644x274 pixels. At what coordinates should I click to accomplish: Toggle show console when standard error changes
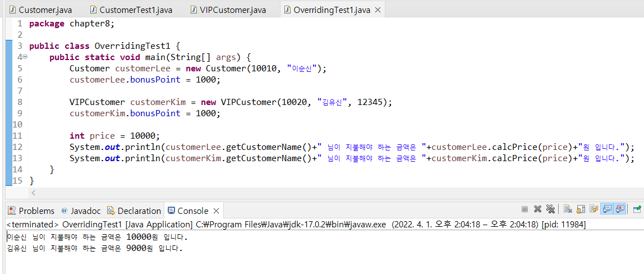620,209
